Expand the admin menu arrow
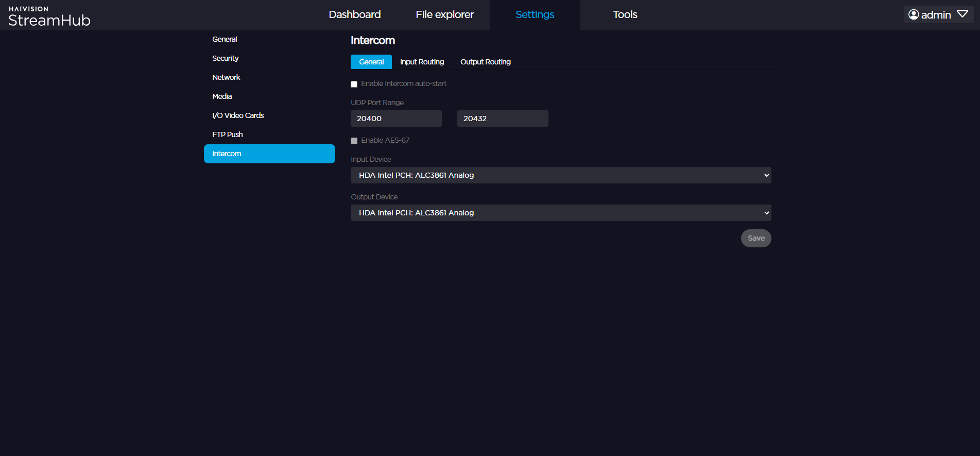 click(x=962, y=14)
